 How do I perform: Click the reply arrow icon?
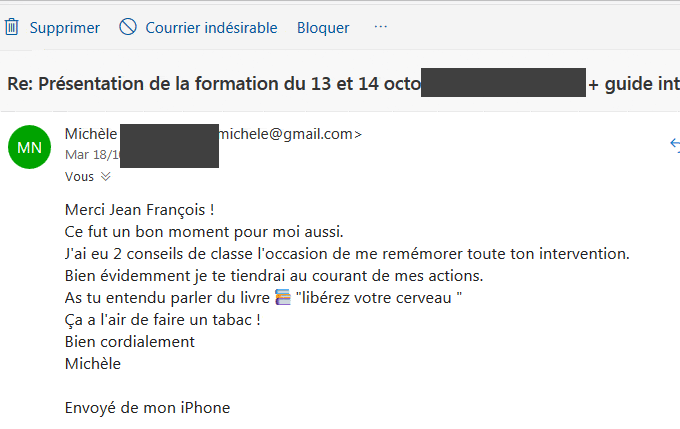point(675,144)
